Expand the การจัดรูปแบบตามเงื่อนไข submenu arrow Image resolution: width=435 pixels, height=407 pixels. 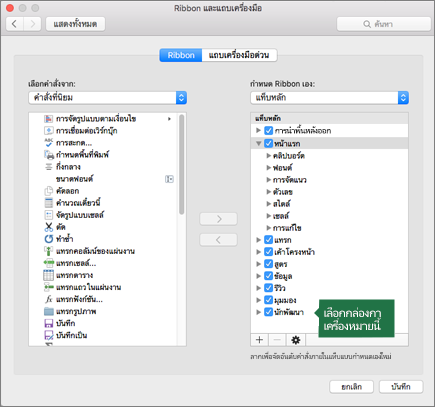click(x=169, y=119)
